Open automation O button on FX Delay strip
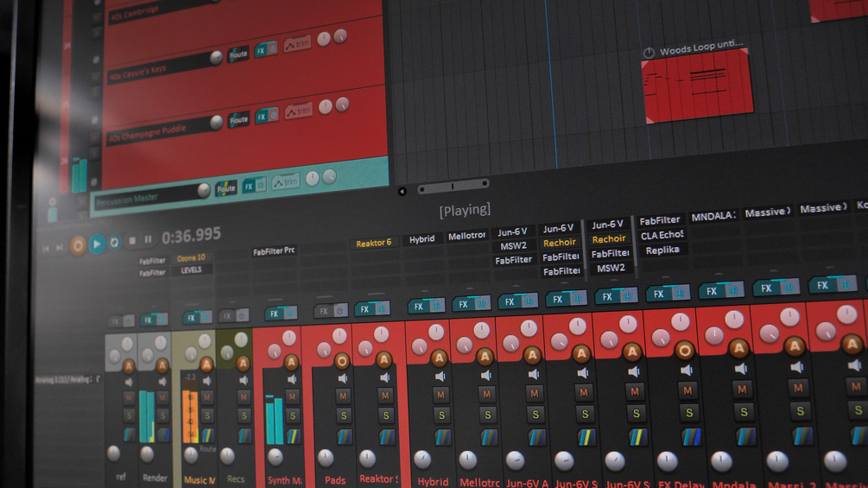The height and width of the screenshot is (488, 868). coord(685,350)
